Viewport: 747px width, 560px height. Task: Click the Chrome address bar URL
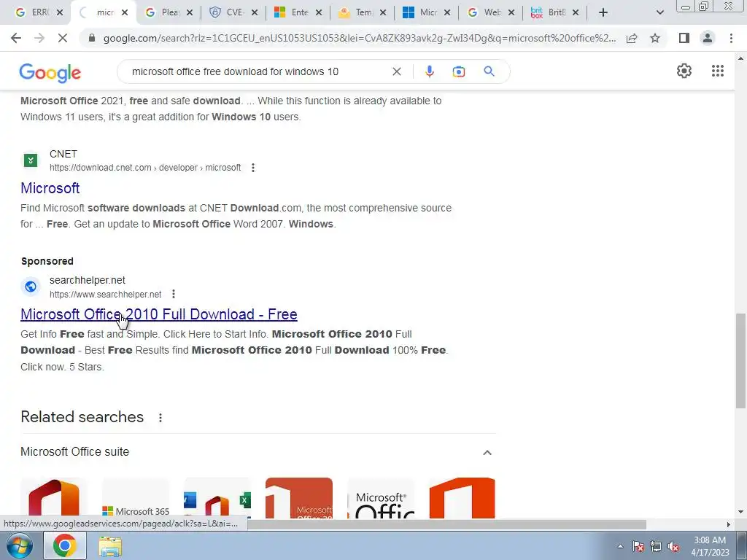pyautogui.click(x=360, y=38)
